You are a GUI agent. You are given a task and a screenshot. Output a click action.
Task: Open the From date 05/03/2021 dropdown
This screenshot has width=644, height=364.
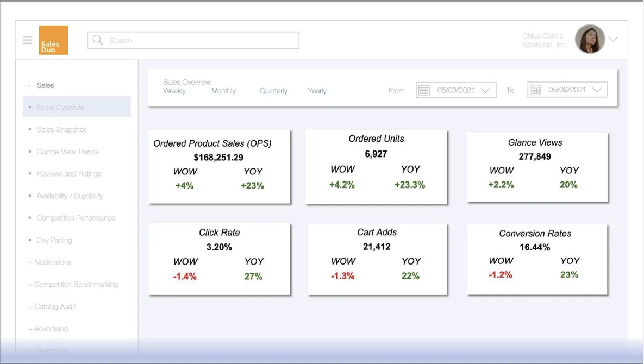pyautogui.click(x=456, y=90)
